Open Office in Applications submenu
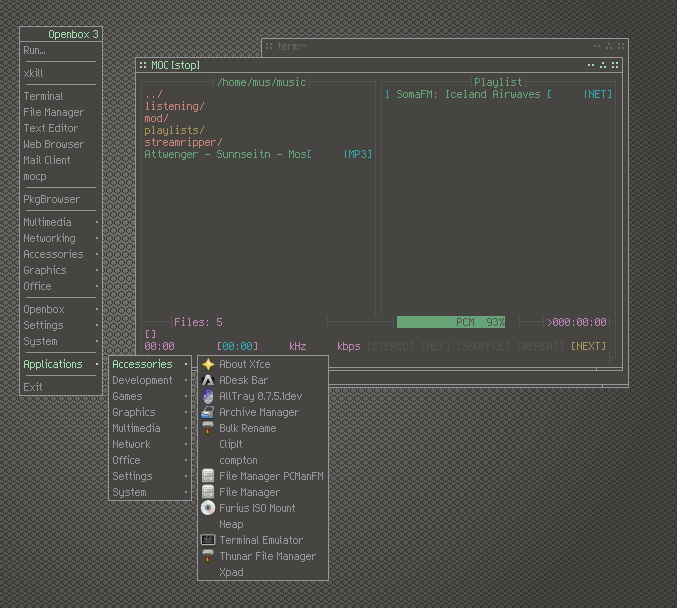The image size is (677, 608). coord(150,460)
